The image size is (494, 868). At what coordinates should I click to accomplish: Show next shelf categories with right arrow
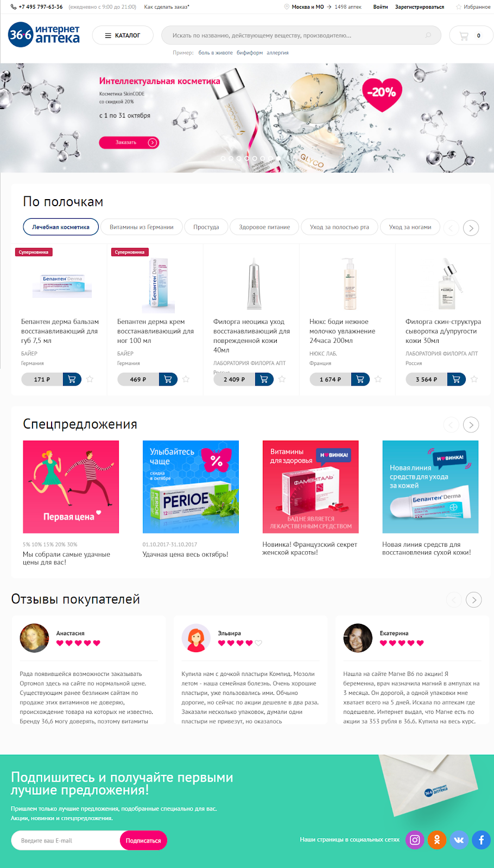coord(471,228)
